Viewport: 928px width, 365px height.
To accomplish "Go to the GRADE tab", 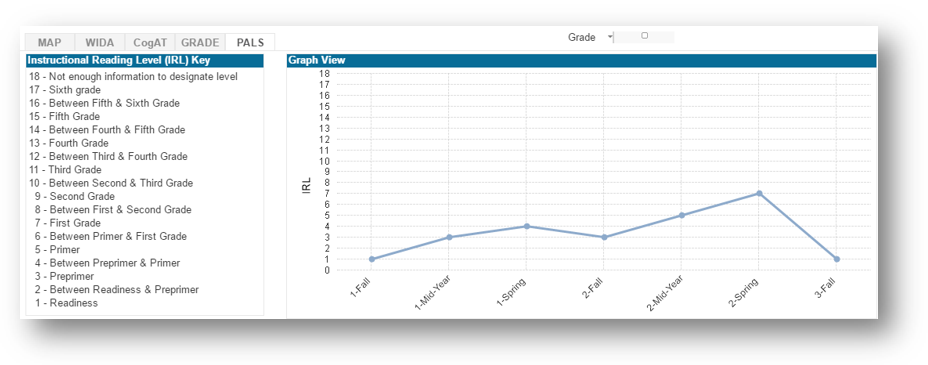I will [x=200, y=43].
